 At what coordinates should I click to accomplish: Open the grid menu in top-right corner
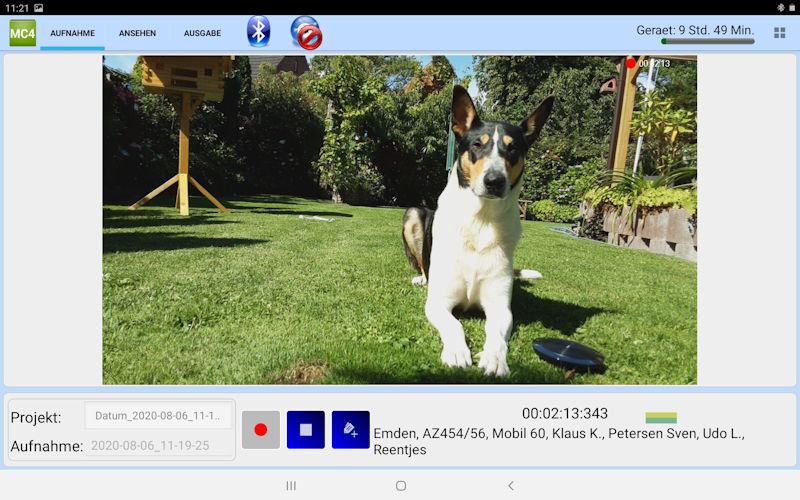click(779, 33)
